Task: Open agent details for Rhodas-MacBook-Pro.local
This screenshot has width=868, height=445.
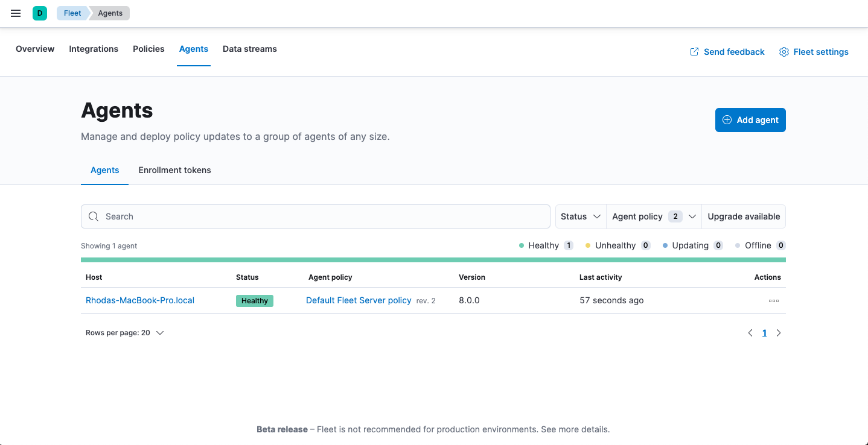Action: click(139, 300)
